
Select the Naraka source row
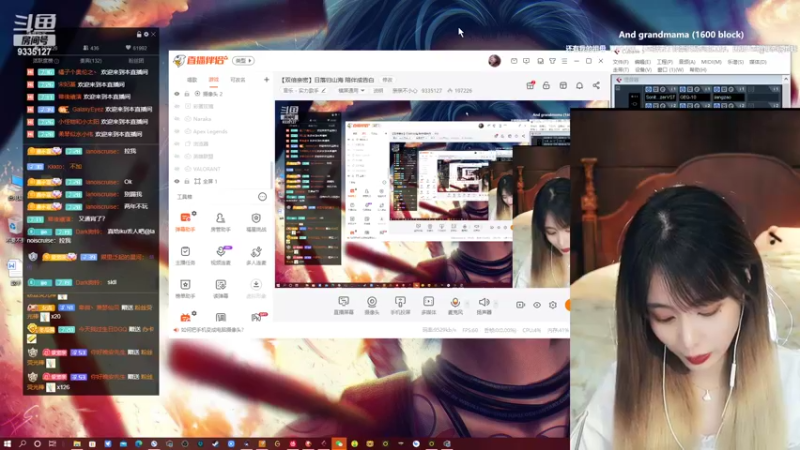(x=221, y=119)
